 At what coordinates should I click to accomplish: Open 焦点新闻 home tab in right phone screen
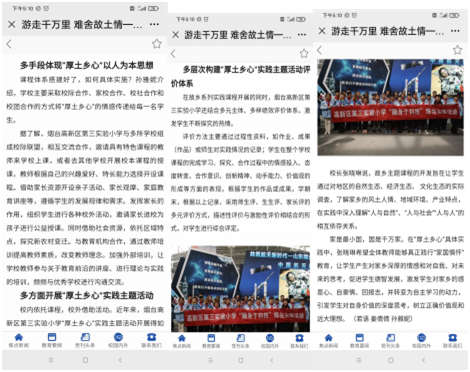328,341
